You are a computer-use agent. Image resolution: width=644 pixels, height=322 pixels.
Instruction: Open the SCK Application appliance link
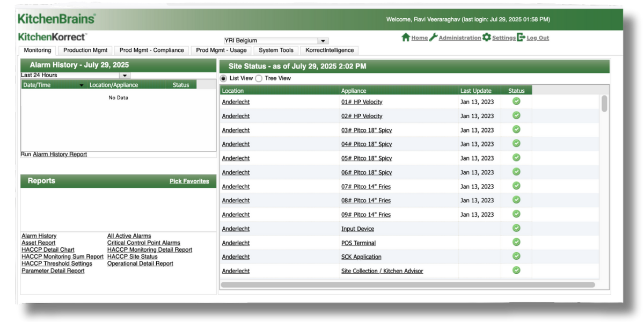361,257
